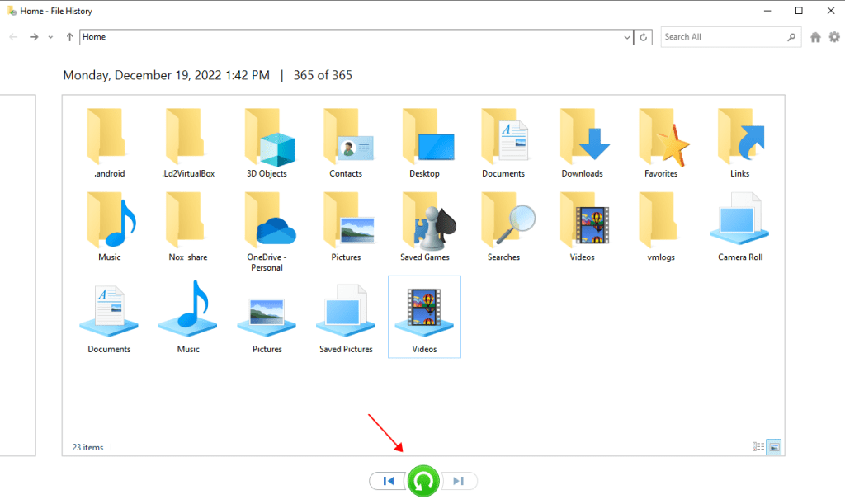
Task: Click the Home icon in toolbar
Action: point(815,37)
